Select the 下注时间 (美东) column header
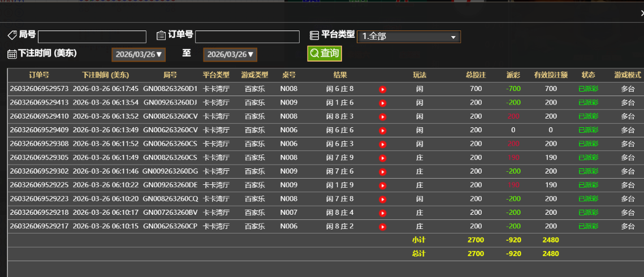Image resolution: width=644 pixels, height=277 pixels. (105, 75)
